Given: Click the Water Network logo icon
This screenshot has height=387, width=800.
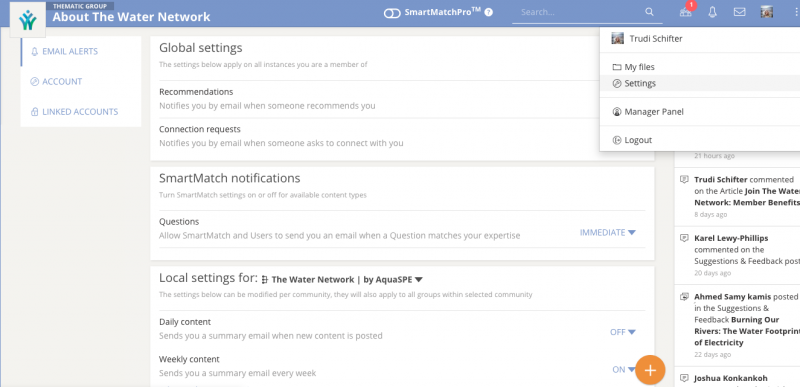Looking at the screenshot, I should [x=28, y=19].
